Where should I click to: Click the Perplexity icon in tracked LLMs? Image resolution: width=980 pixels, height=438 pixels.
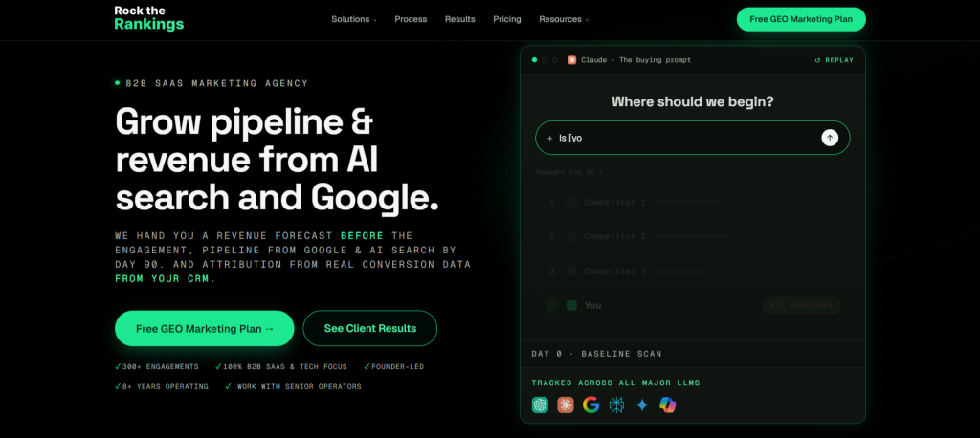click(x=617, y=405)
